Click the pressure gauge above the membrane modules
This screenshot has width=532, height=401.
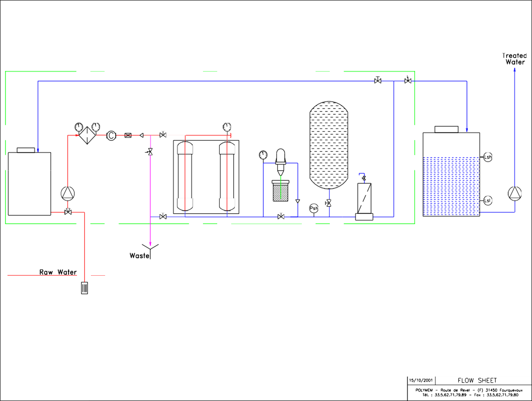227,127
